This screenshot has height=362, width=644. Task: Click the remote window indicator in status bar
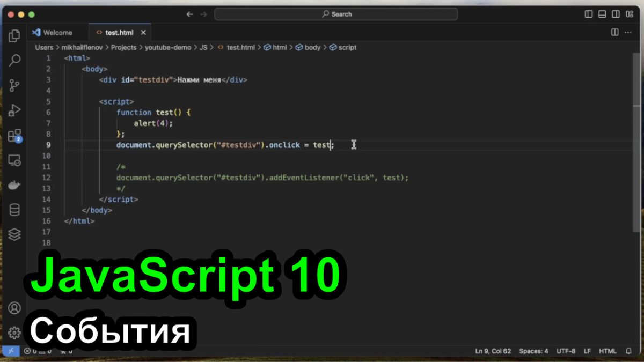coord(10,351)
